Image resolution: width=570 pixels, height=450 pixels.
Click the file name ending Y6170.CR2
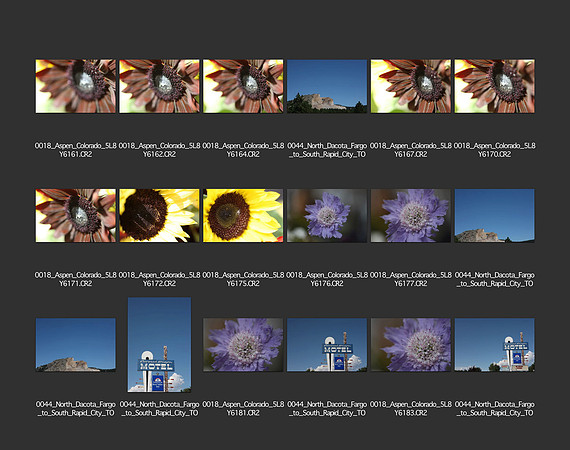coord(495,150)
